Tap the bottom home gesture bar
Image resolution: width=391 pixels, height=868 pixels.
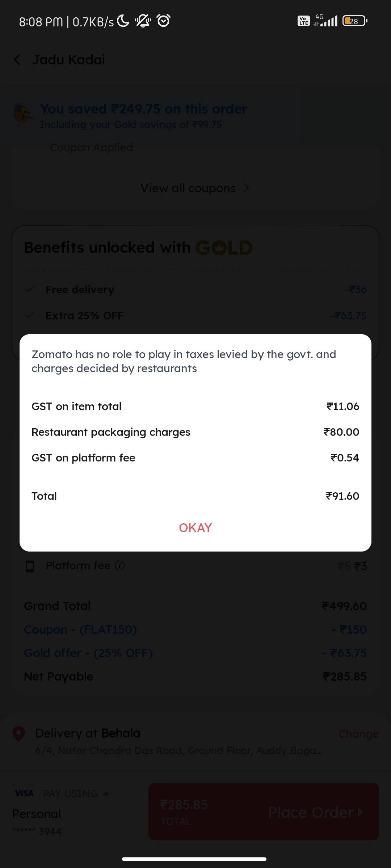pos(194,859)
